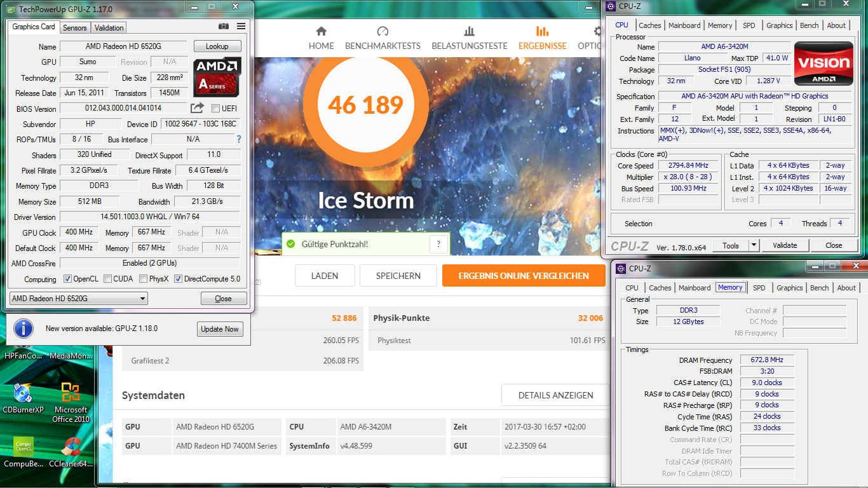Viewport: 868px width, 488px height.
Task: Open Graphics tab in lower CPU-Z window
Action: pos(790,288)
